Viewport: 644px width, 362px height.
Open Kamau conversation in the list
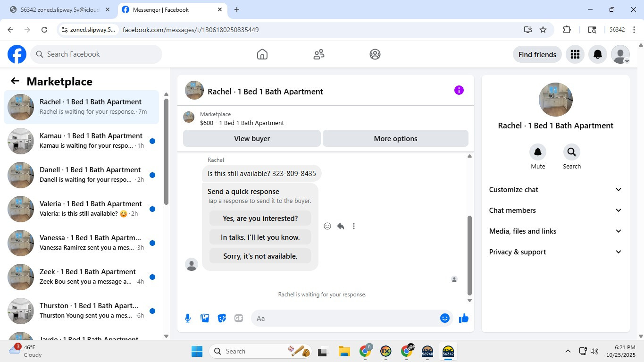(x=81, y=141)
